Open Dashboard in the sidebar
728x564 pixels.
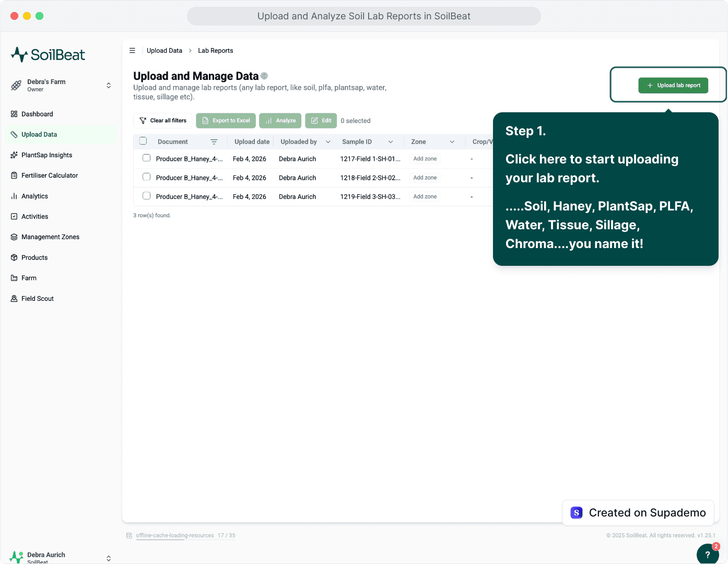[x=61, y=114]
